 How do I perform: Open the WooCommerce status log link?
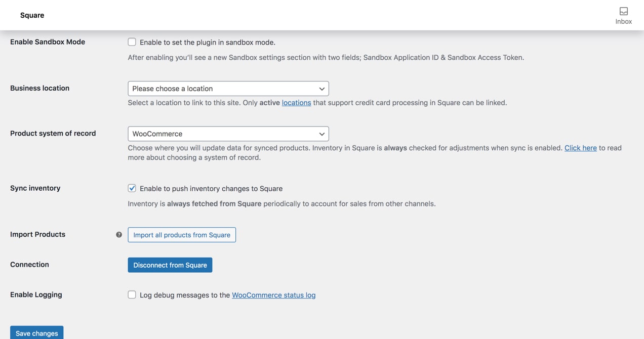(x=273, y=295)
